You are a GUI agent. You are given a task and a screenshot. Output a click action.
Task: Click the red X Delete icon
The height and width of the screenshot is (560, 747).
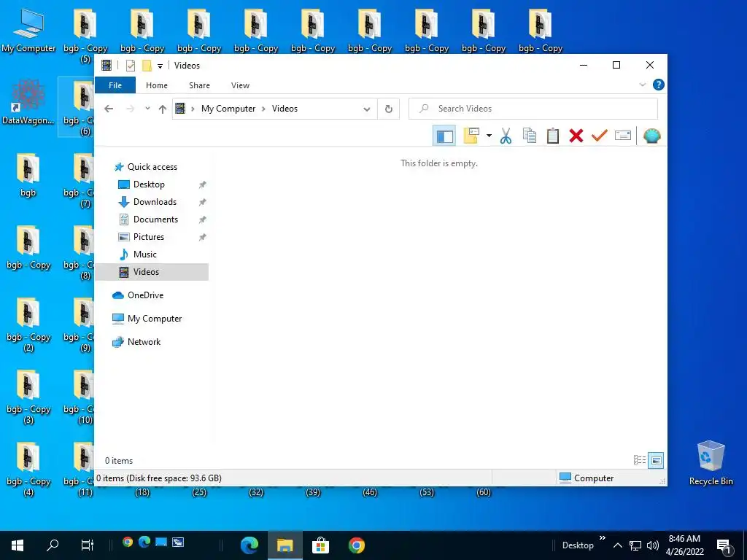576,136
